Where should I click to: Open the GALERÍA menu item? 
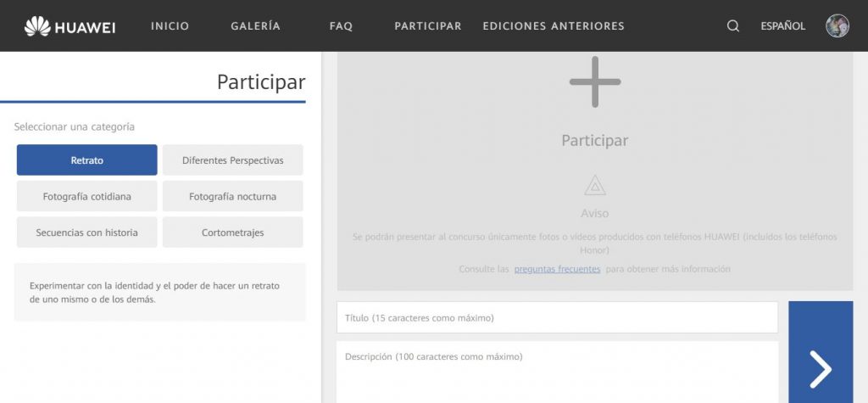click(255, 26)
